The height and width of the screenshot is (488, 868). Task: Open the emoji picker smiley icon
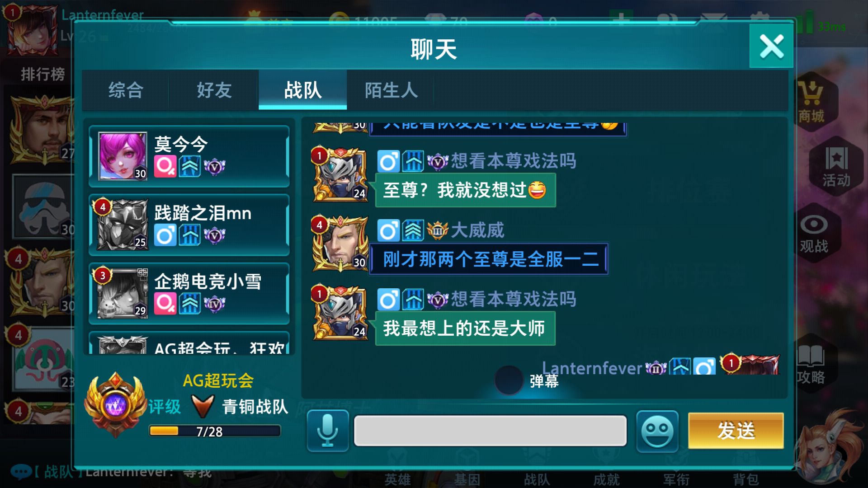click(657, 431)
